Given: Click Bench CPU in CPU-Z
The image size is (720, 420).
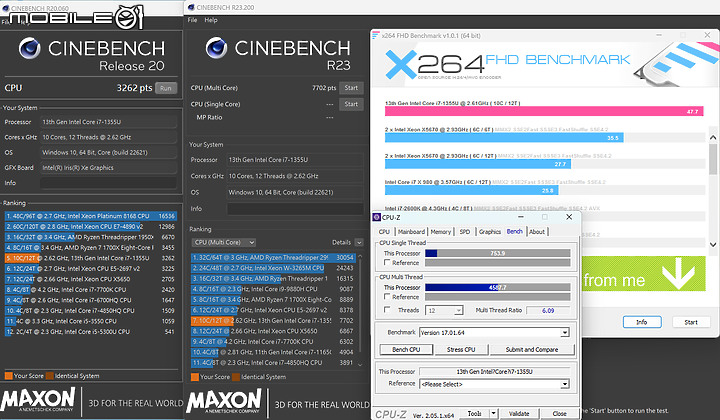Looking at the screenshot, I should pyautogui.click(x=406, y=350).
